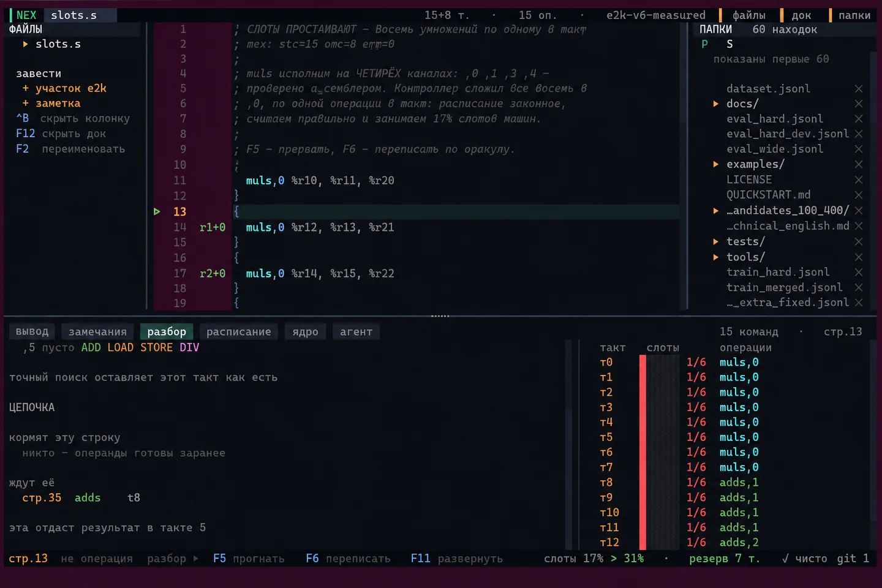Viewport: 882px width, 588px height.
Task: Open the замечания tab
Action: (97, 331)
